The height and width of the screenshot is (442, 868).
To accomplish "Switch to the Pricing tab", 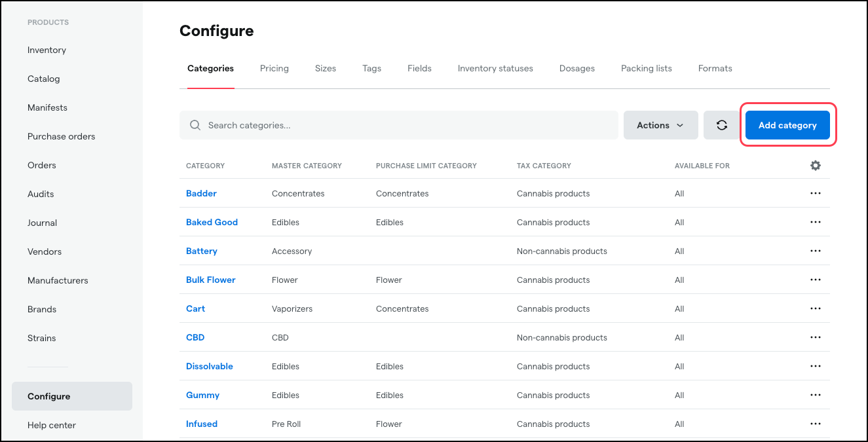I will pyautogui.click(x=274, y=68).
